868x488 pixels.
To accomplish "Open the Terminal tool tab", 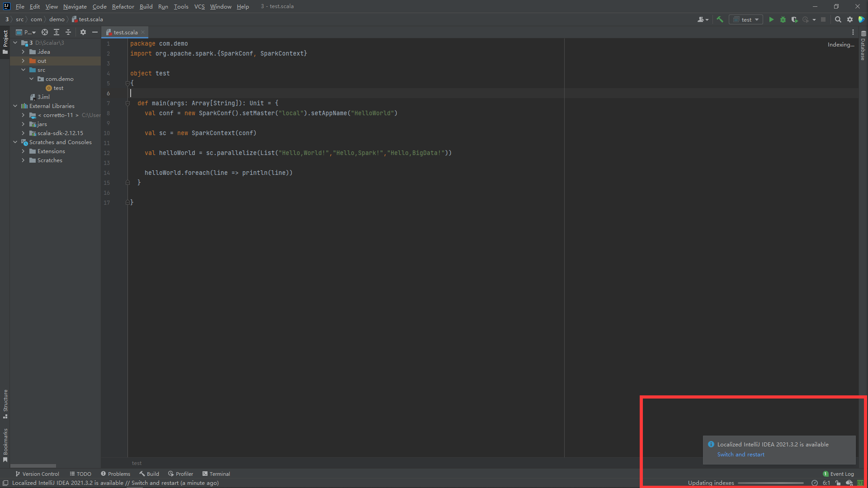I will coord(216,474).
